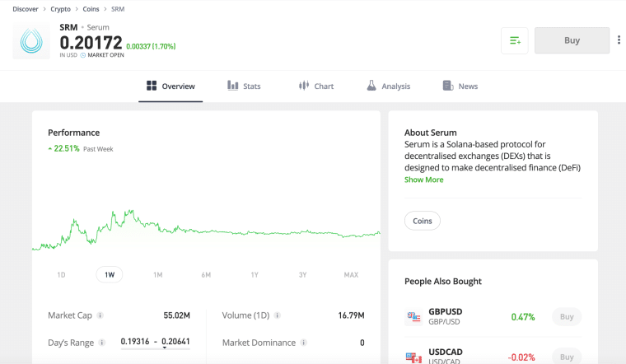This screenshot has height=364, width=626.
Task: Click the Market Cap info icon
Action: [100, 315]
